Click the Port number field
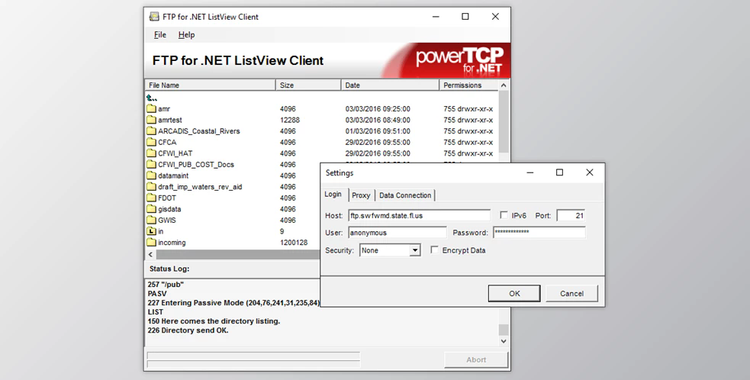750x380 pixels. point(571,216)
